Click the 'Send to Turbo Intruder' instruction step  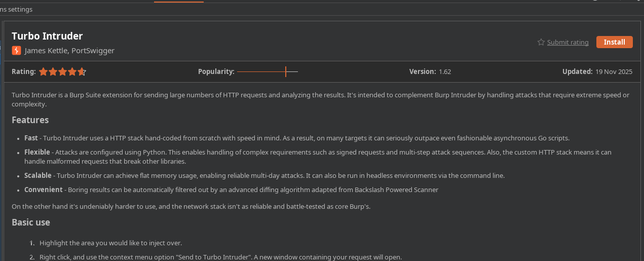point(220,257)
